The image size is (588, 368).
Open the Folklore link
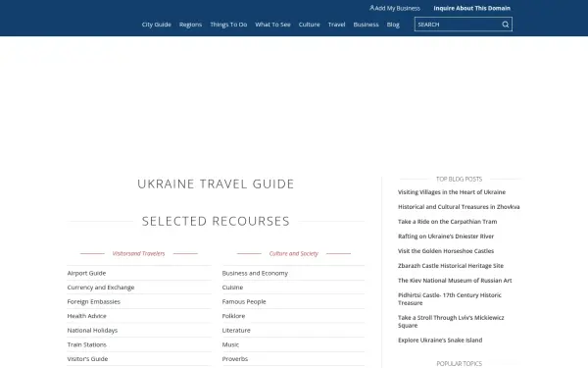[233, 316]
